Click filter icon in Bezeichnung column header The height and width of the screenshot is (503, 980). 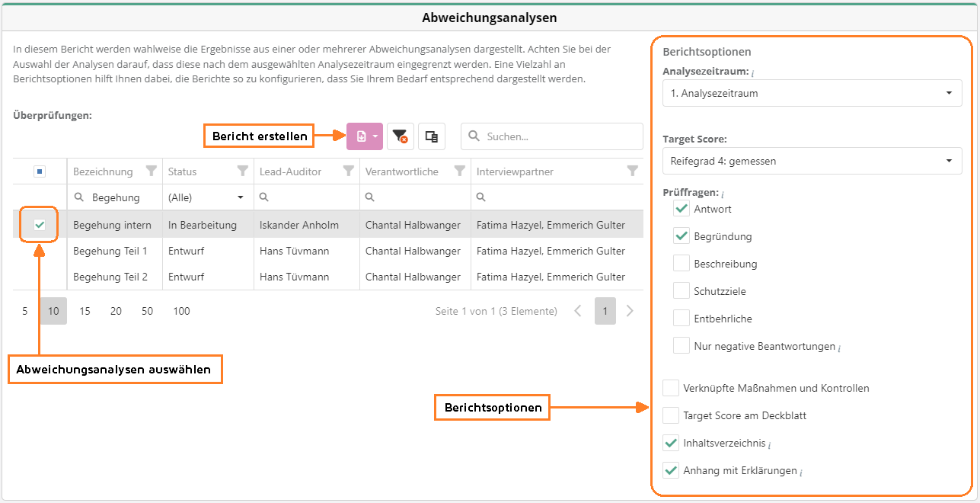pos(151,171)
